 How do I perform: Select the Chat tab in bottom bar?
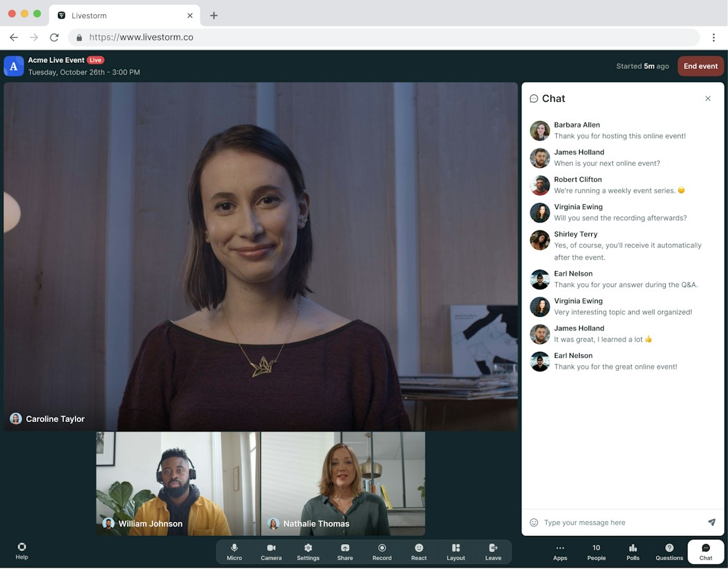pyautogui.click(x=706, y=552)
